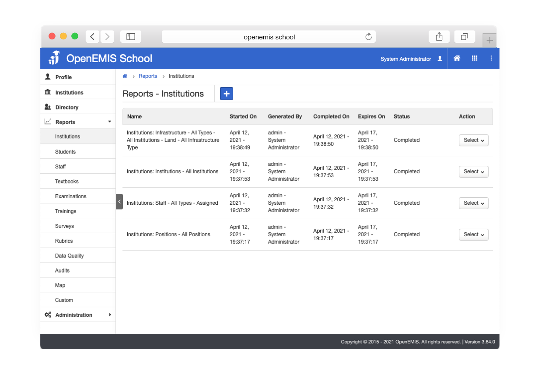Open Select dropdown for Institutions - All Institutions report

474,171
